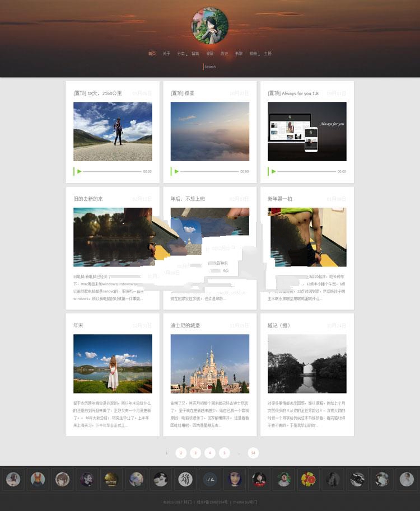Viewport: 420px width, 511px height.
Task: Play audio on the 孤星 post
Action: tap(177, 171)
